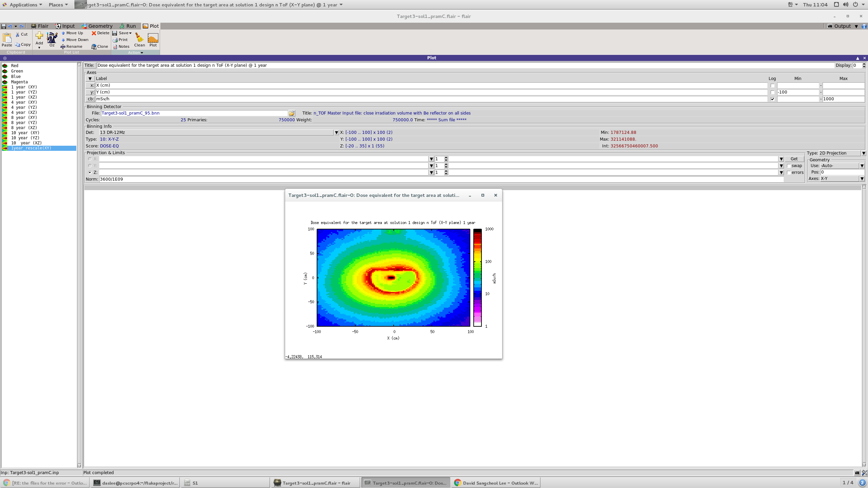Screen dimensions: 868x488
Task: Uncheck Log checkbox for cb axis
Action: point(772,99)
